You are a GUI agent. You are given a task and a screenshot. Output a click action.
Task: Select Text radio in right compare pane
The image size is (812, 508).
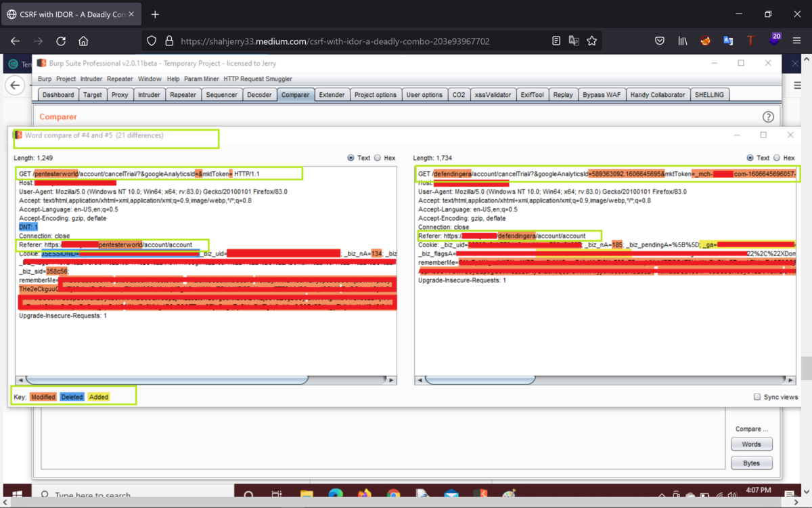point(750,158)
